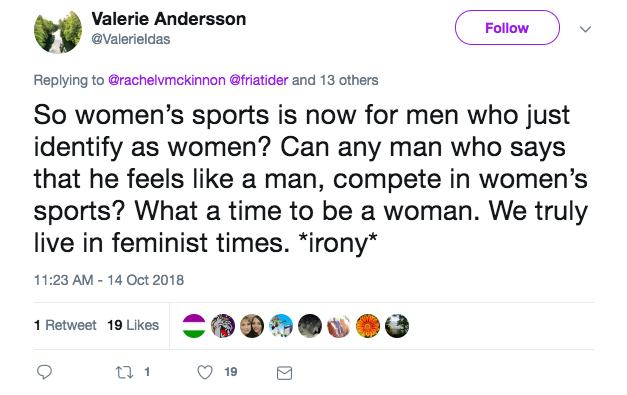The height and width of the screenshot is (395, 627).
Task: Open the orange flower liker avatar
Action: click(368, 326)
